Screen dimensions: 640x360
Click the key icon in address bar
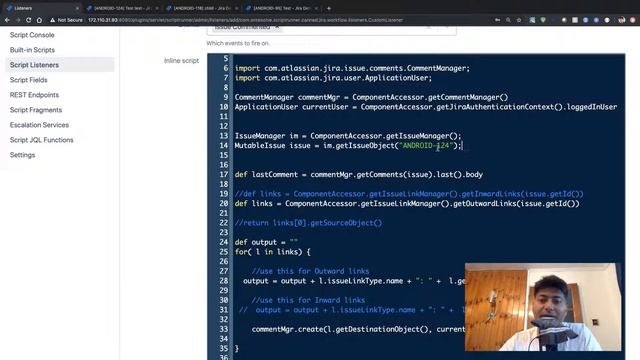pyautogui.click(x=498, y=20)
